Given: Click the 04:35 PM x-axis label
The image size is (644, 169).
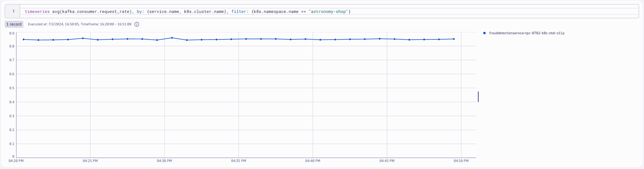Looking at the screenshot, I should click(239, 161).
